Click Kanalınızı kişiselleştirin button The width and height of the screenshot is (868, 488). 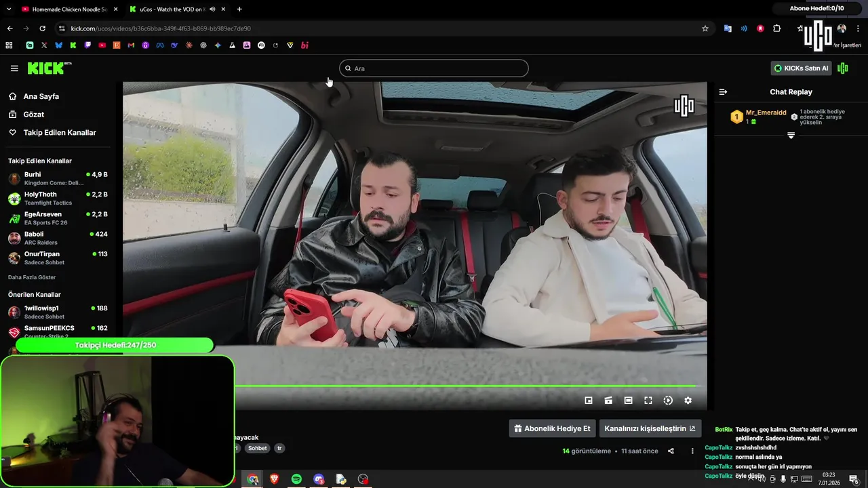[650, 428]
